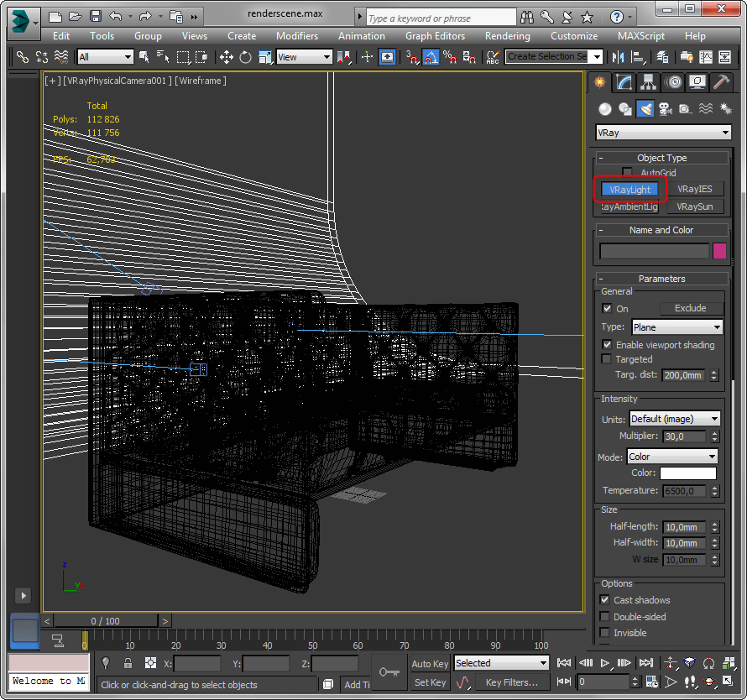Select the Geometry category icon
Screen dimensions: 747x700
(604, 109)
